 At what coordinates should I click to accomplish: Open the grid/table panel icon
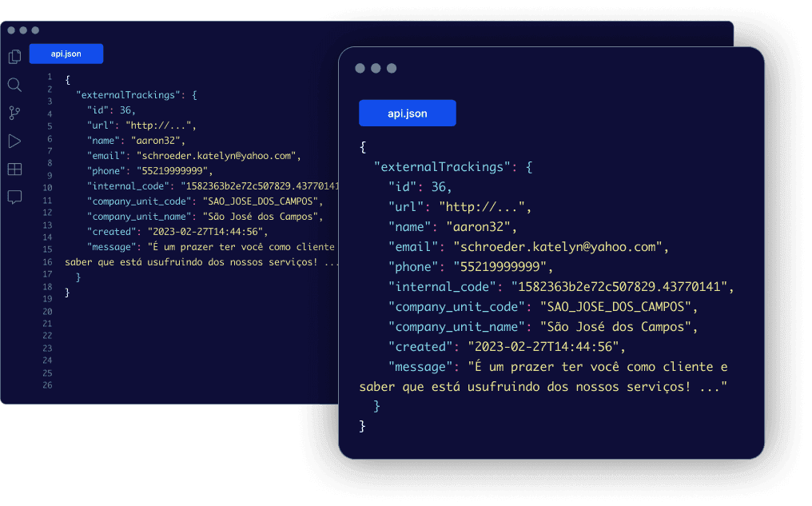coord(14,169)
